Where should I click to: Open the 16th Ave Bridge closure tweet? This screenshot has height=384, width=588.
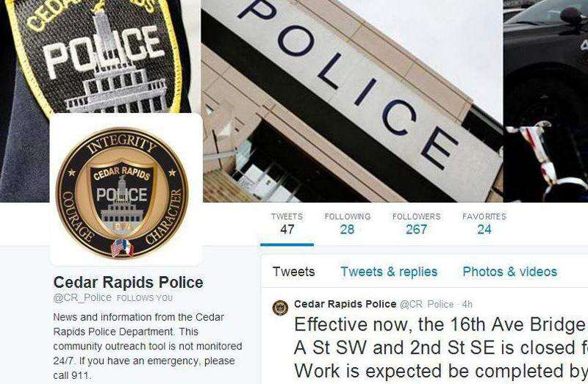click(441, 348)
